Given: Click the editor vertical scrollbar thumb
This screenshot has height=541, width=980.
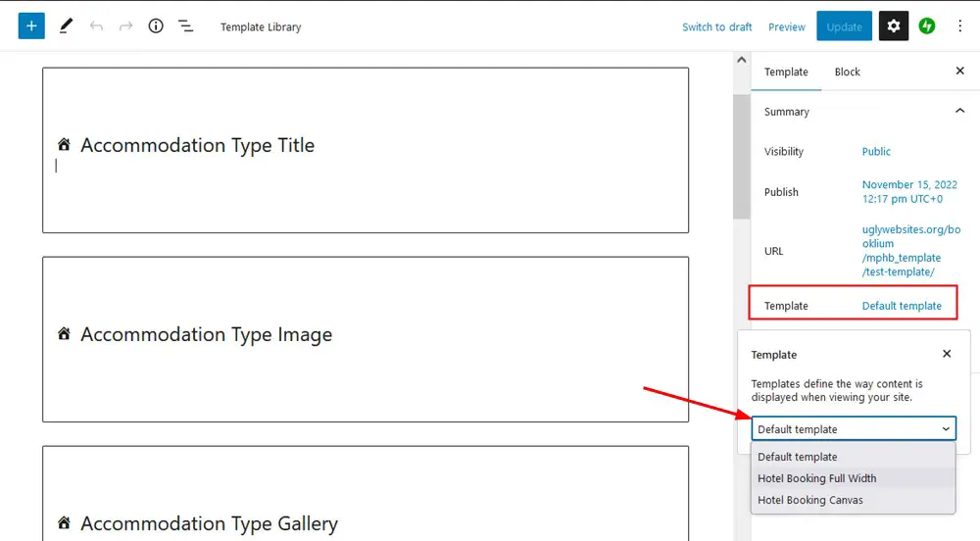Looking at the screenshot, I should click(x=741, y=156).
